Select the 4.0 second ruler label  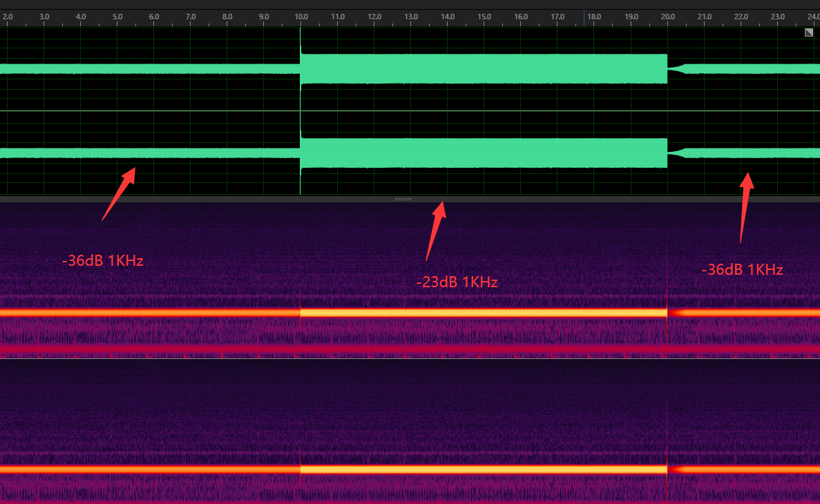click(81, 17)
